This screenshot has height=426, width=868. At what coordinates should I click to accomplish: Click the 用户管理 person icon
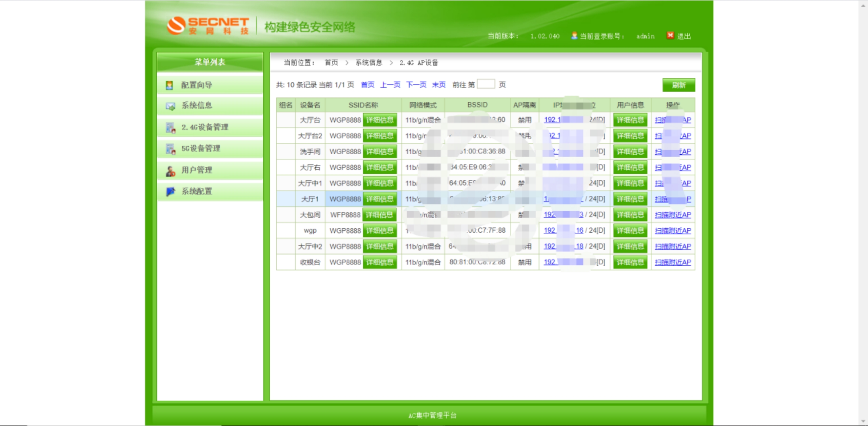[x=170, y=171]
